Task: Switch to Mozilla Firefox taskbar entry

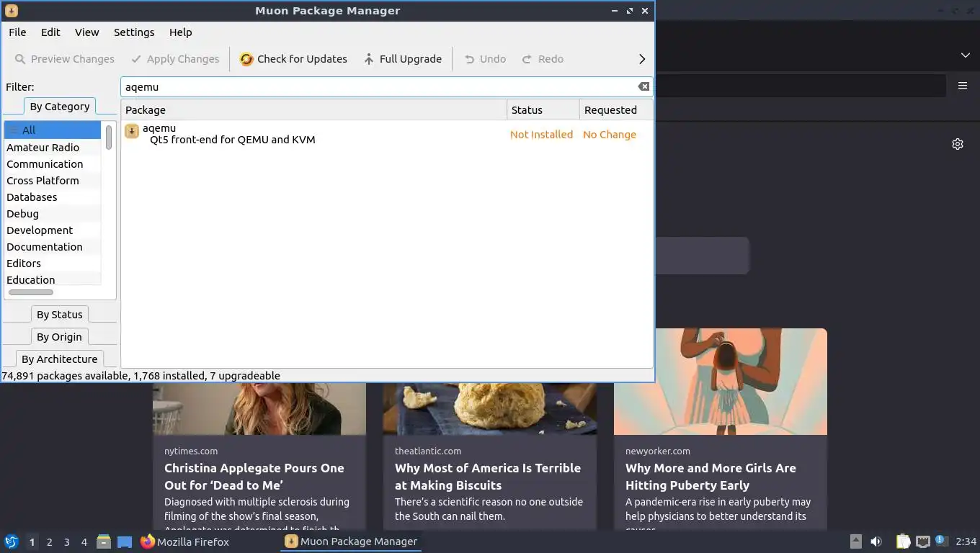Action: pos(184,541)
